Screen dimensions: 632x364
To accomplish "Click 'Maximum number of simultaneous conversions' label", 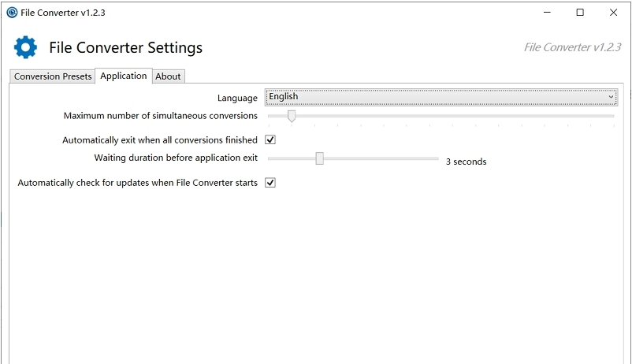I will 161,116.
